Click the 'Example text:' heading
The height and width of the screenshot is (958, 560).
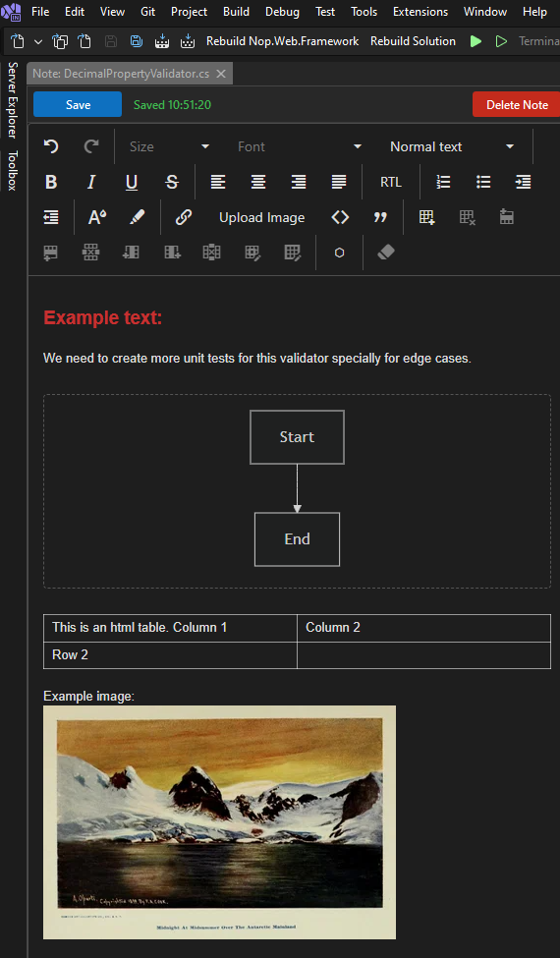102,318
